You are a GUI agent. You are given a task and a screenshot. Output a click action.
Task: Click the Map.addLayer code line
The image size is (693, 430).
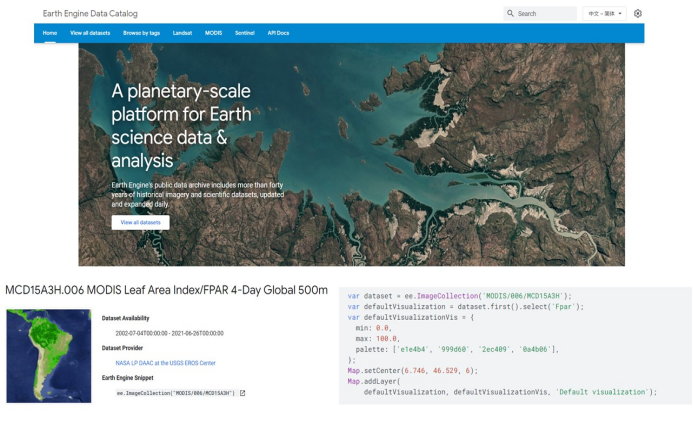(373, 381)
